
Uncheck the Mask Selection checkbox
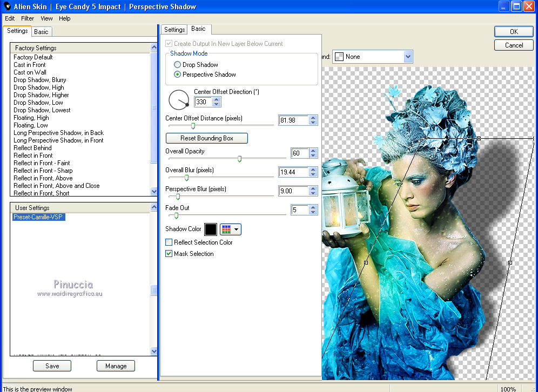tap(169, 254)
